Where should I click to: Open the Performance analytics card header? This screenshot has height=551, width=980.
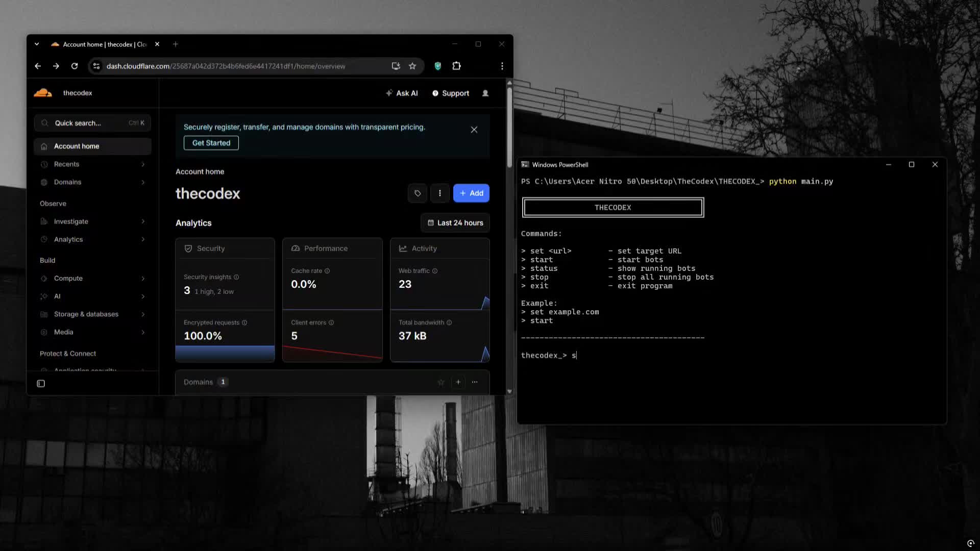332,248
